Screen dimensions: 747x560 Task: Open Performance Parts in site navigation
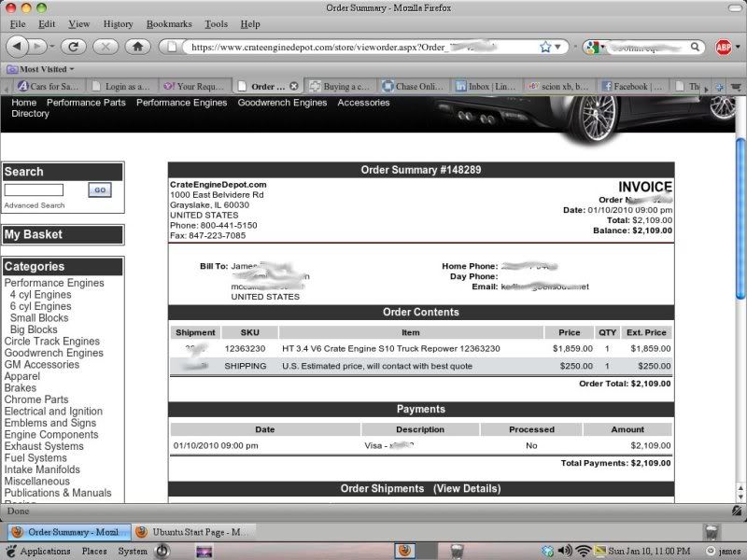(86, 103)
